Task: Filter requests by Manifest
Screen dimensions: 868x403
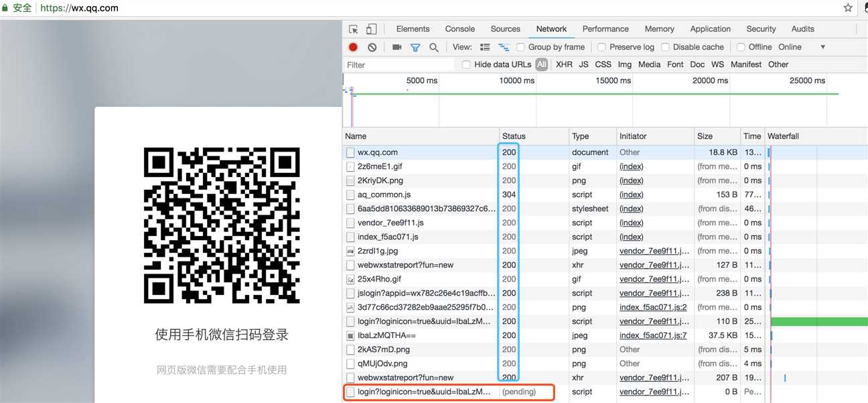Action: click(x=746, y=64)
